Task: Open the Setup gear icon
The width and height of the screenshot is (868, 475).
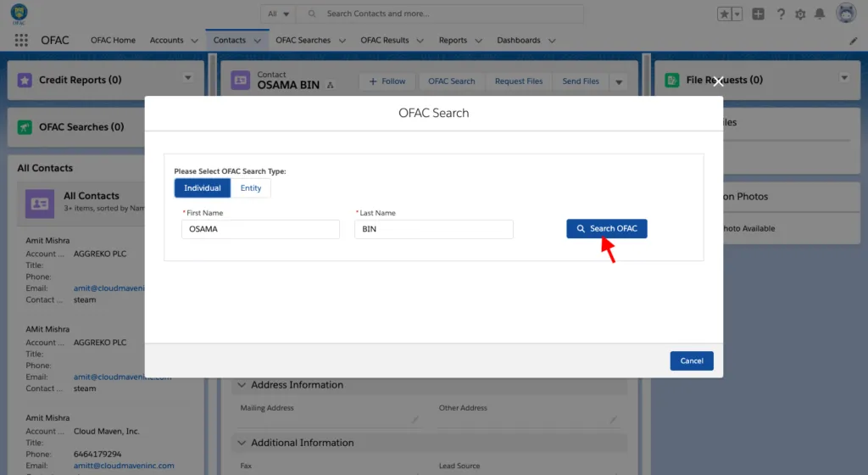Action: (800, 14)
